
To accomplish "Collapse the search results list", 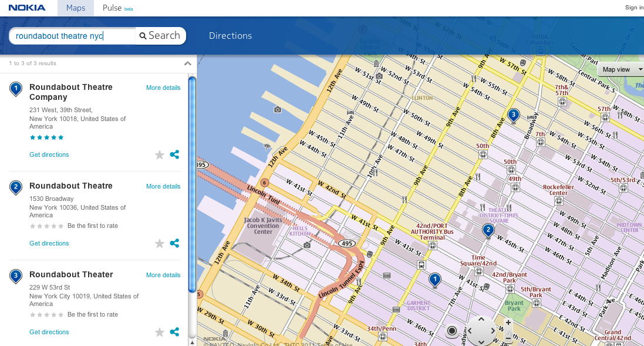I will (187, 63).
